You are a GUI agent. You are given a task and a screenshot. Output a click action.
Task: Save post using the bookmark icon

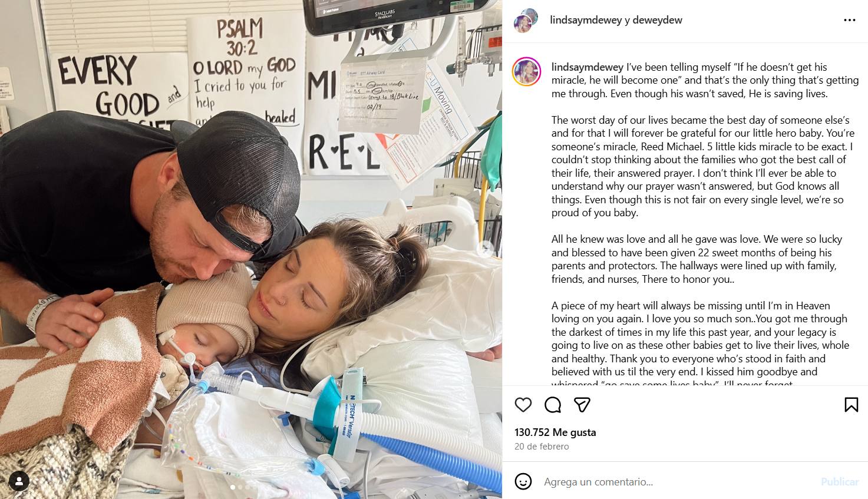(x=851, y=405)
